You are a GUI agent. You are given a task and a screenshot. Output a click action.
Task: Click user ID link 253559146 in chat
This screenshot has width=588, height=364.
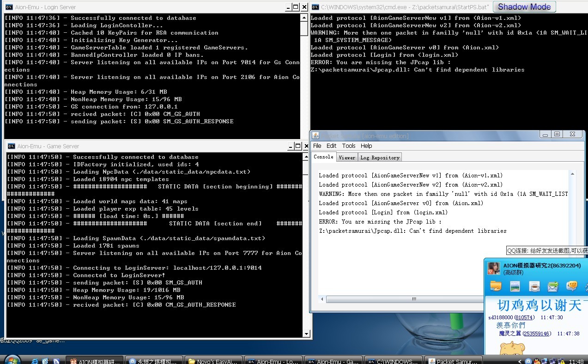point(537,334)
